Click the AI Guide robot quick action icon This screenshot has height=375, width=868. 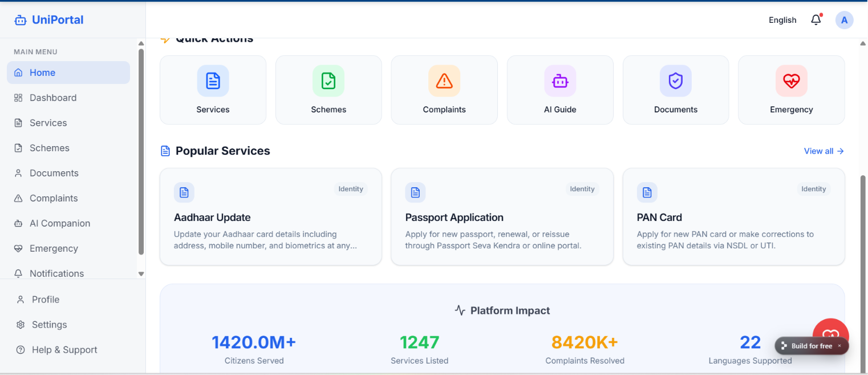pyautogui.click(x=560, y=81)
